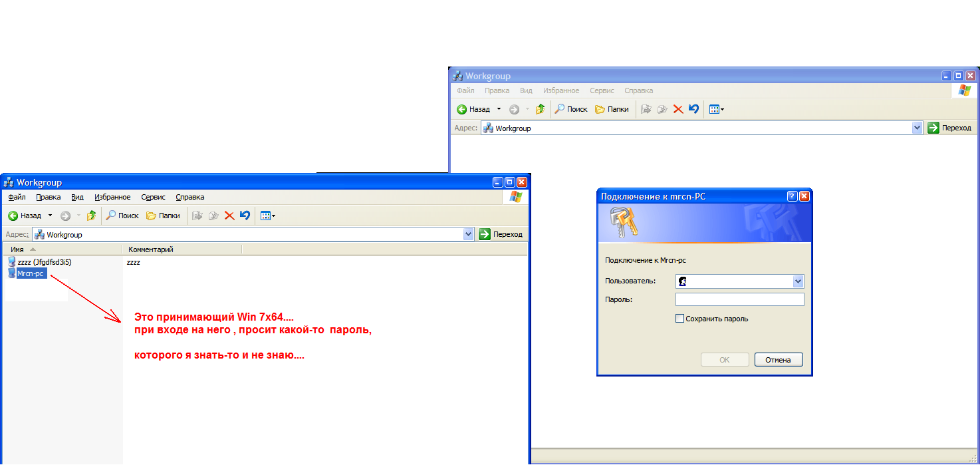Viewport: 980px width, 465px height.
Task: Open Поиск in front Workgroup window
Action: pyautogui.click(x=122, y=216)
